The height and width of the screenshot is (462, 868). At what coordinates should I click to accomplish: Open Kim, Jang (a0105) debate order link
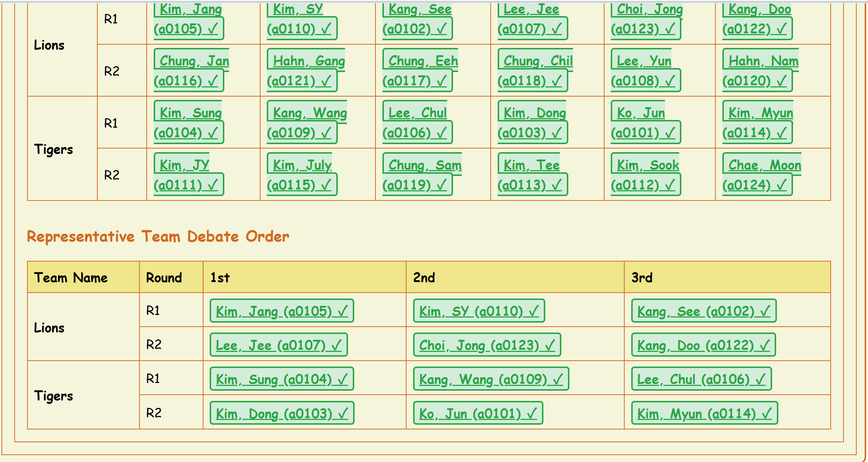[281, 311]
